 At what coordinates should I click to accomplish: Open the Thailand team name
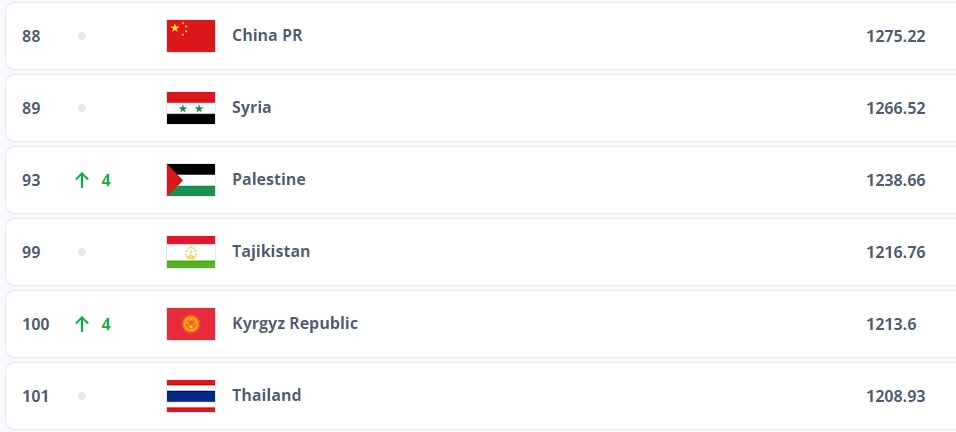point(266,396)
